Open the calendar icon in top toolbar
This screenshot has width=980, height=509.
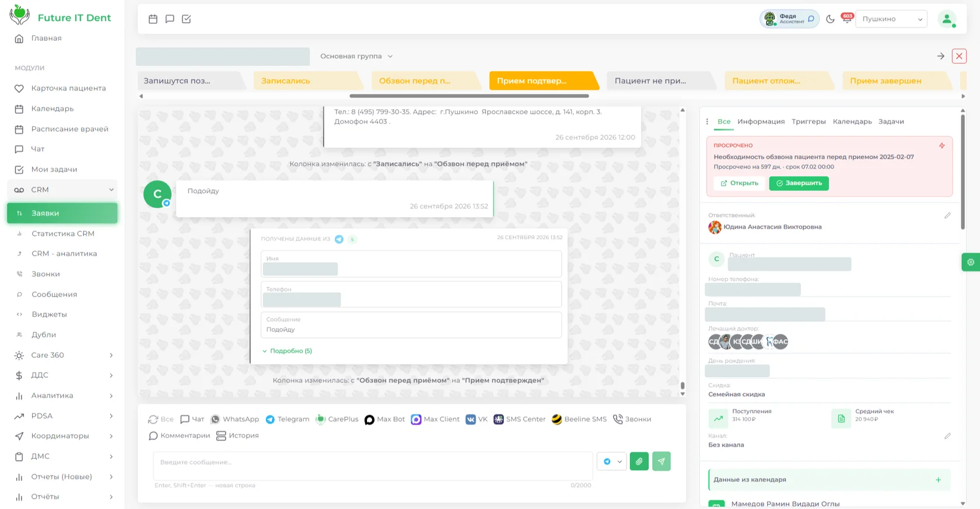coord(153,19)
